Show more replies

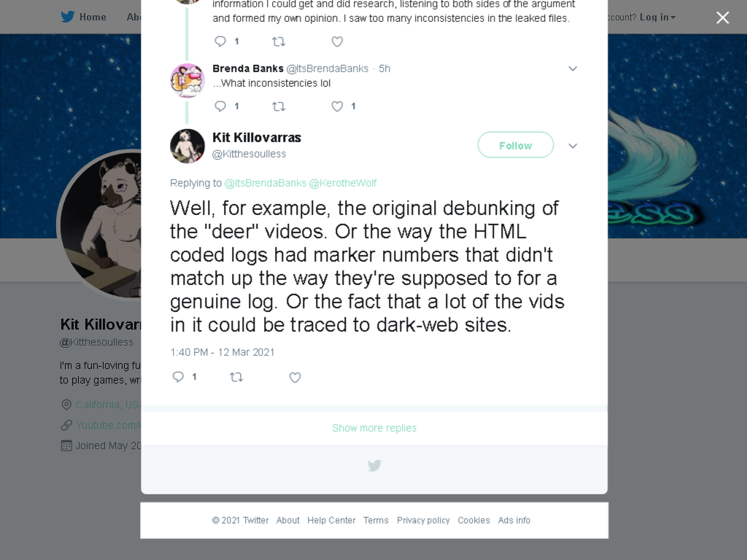374,428
